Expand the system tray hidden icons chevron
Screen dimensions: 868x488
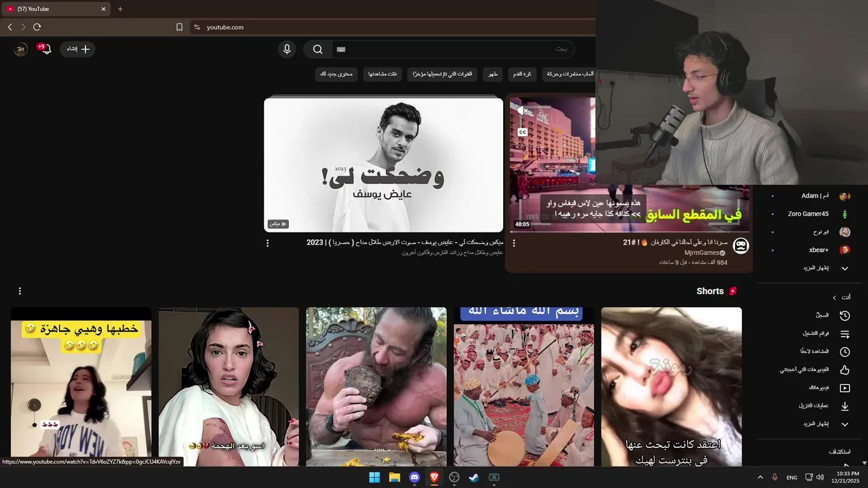click(x=760, y=477)
